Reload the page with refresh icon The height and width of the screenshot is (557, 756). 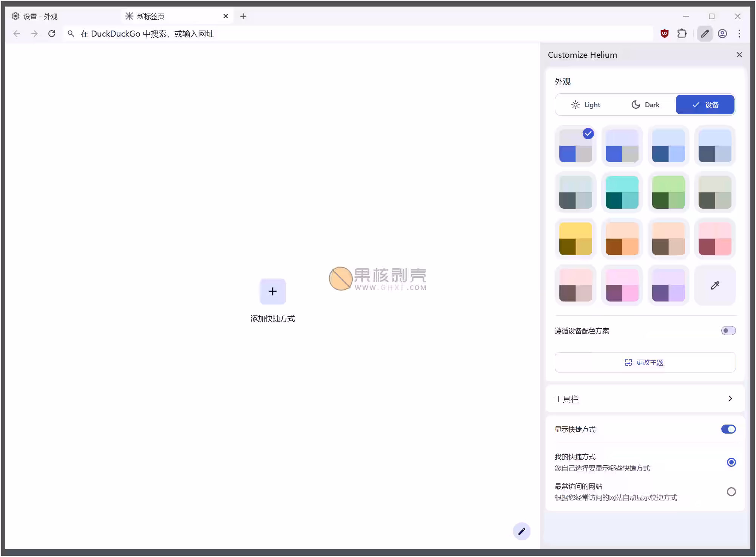52,34
